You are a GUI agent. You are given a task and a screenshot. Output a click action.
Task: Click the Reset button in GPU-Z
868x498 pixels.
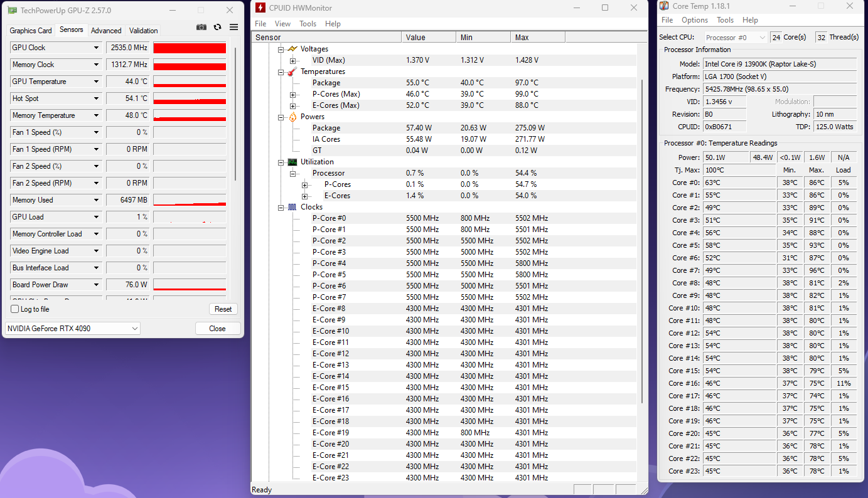pyautogui.click(x=223, y=309)
